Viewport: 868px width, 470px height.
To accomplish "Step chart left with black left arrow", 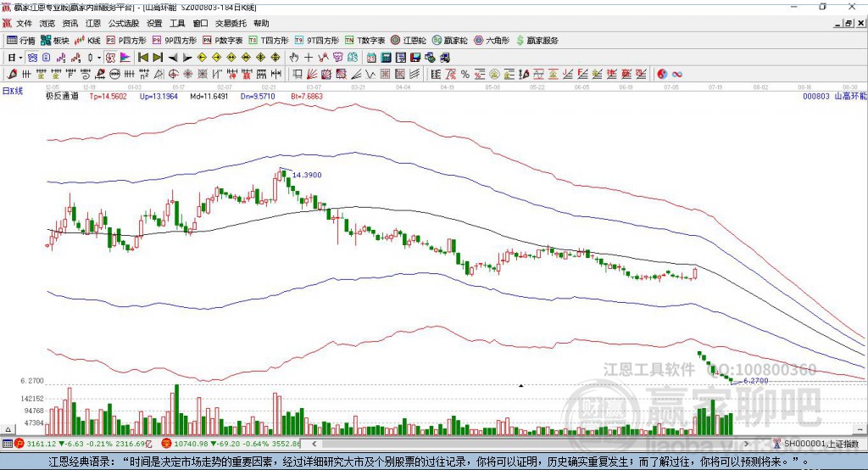I will [x=173, y=58].
